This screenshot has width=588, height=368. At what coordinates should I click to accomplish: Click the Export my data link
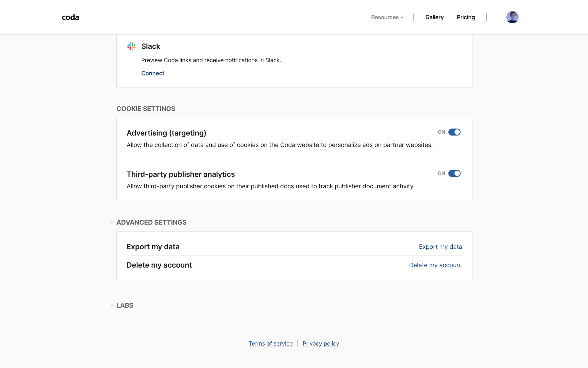tap(440, 247)
